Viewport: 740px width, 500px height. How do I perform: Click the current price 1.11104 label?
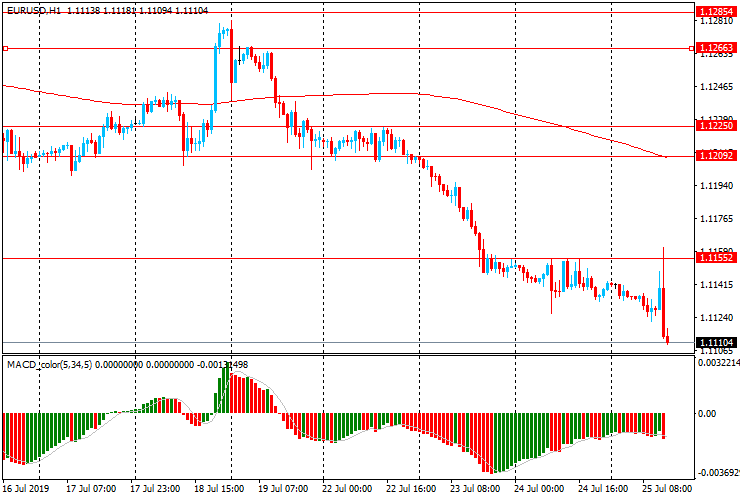[716, 342]
